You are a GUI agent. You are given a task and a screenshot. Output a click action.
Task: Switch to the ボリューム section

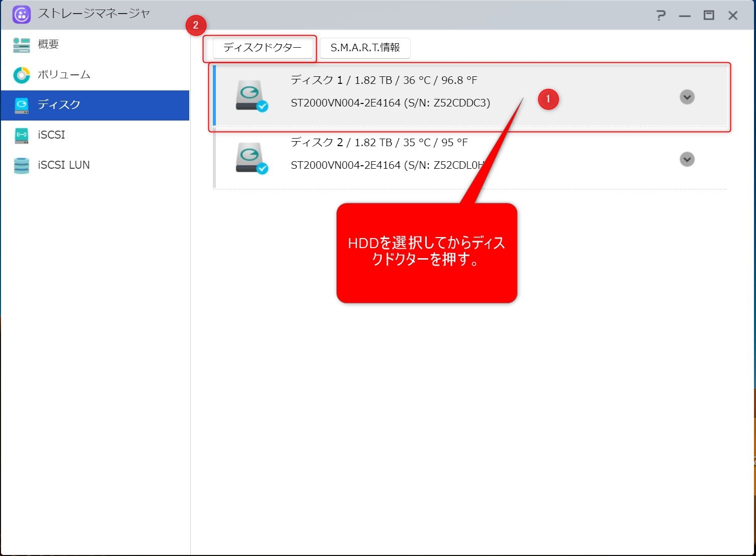64,75
